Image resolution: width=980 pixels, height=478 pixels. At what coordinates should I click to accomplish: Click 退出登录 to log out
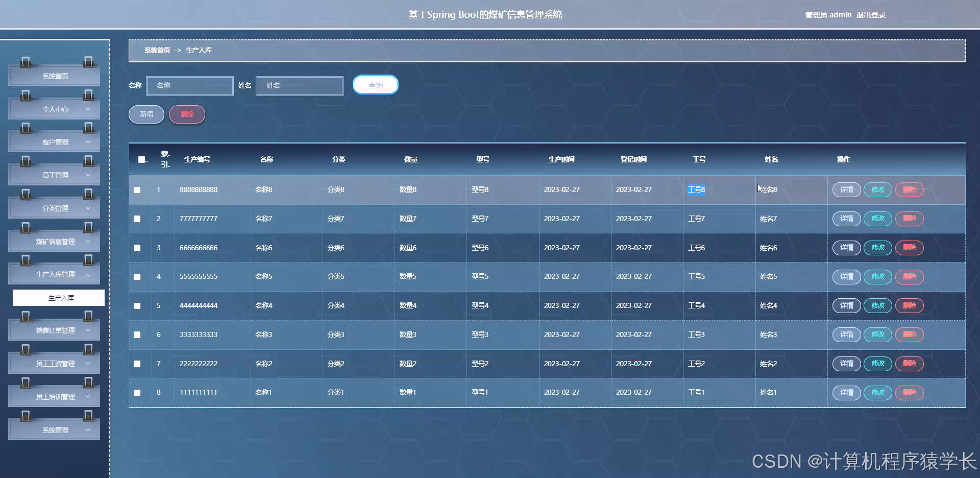click(871, 15)
